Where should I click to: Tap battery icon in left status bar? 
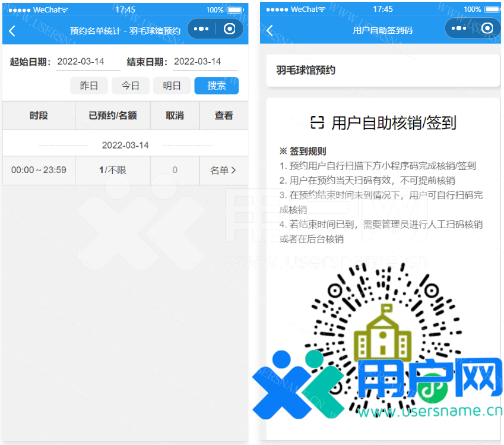[236, 10]
